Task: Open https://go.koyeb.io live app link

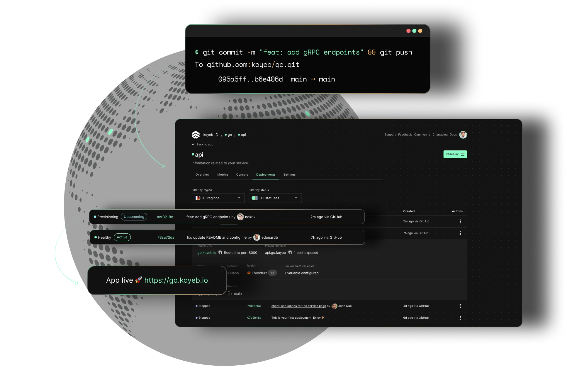Action: 176,280
